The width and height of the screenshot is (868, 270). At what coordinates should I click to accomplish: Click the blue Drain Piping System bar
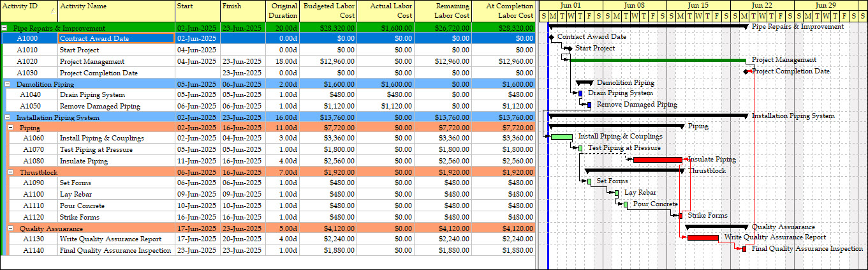click(x=580, y=94)
